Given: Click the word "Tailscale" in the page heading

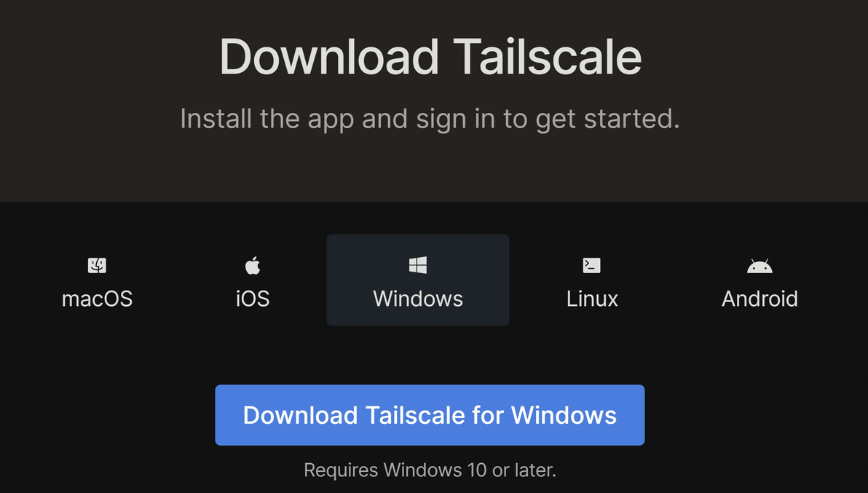Looking at the screenshot, I should pyautogui.click(x=547, y=57).
